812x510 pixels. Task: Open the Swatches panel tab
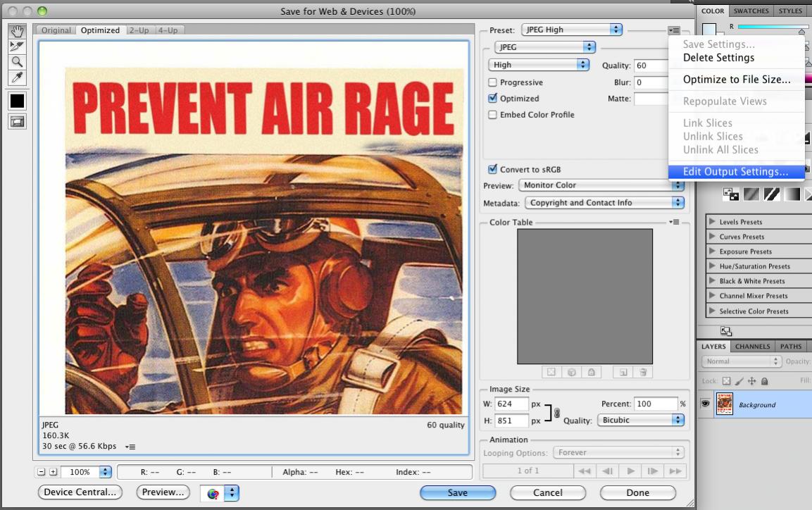point(751,11)
